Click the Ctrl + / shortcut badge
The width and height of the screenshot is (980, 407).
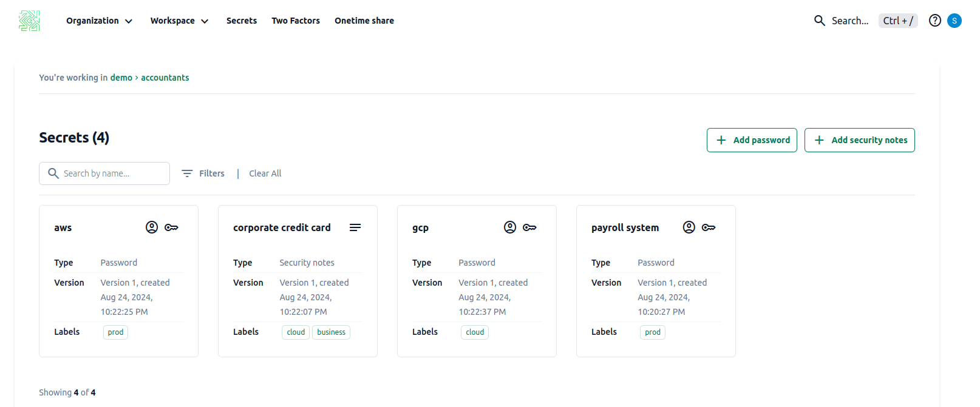(x=898, y=21)
